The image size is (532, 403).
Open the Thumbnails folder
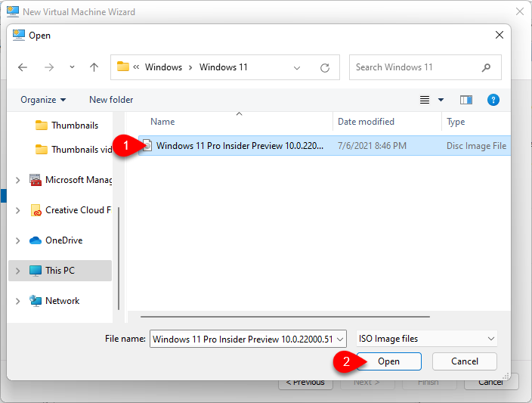tap(66, 126)
